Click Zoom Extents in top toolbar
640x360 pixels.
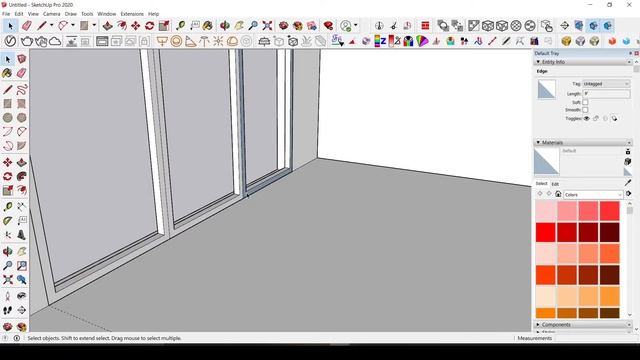[267, 26]
